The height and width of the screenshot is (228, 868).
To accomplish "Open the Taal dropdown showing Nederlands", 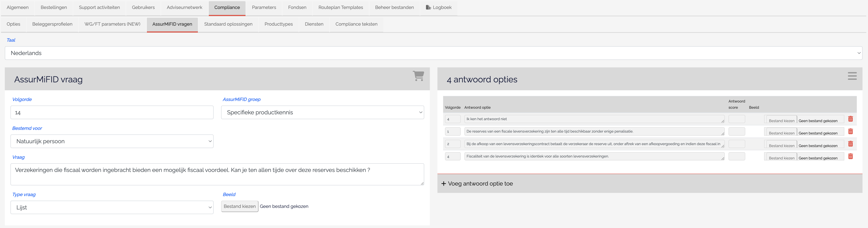I will [433, 53].
